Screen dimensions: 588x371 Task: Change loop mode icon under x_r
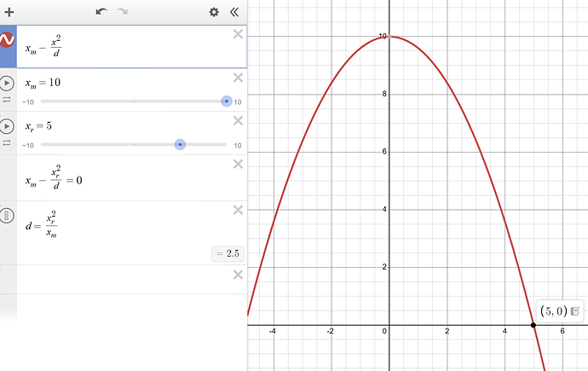coord(7,143)
